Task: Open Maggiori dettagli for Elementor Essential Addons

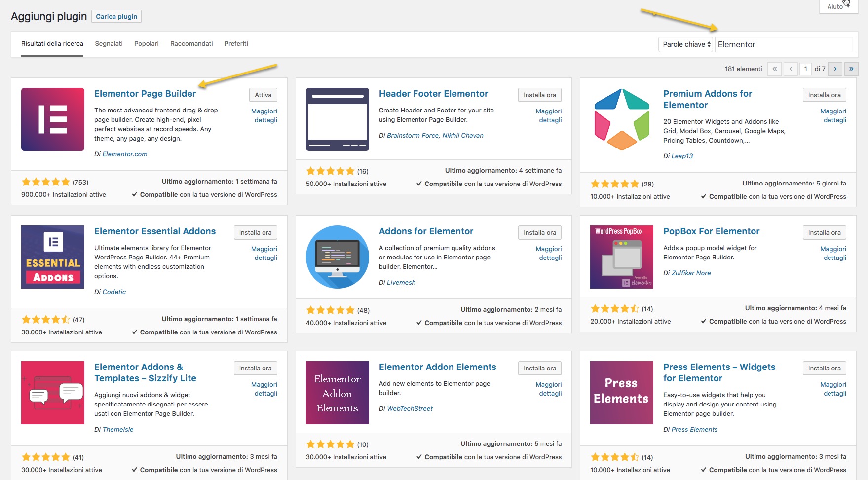Action: coord(265,254)
